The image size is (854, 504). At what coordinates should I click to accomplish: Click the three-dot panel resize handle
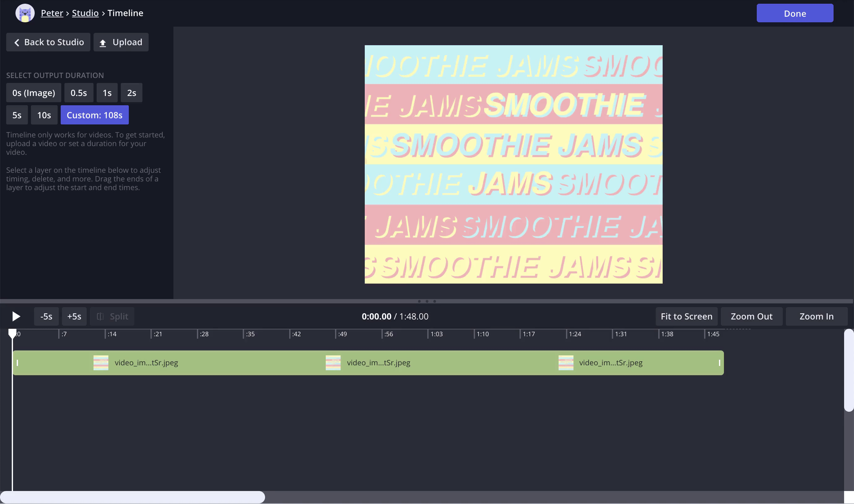coord(427,301)
